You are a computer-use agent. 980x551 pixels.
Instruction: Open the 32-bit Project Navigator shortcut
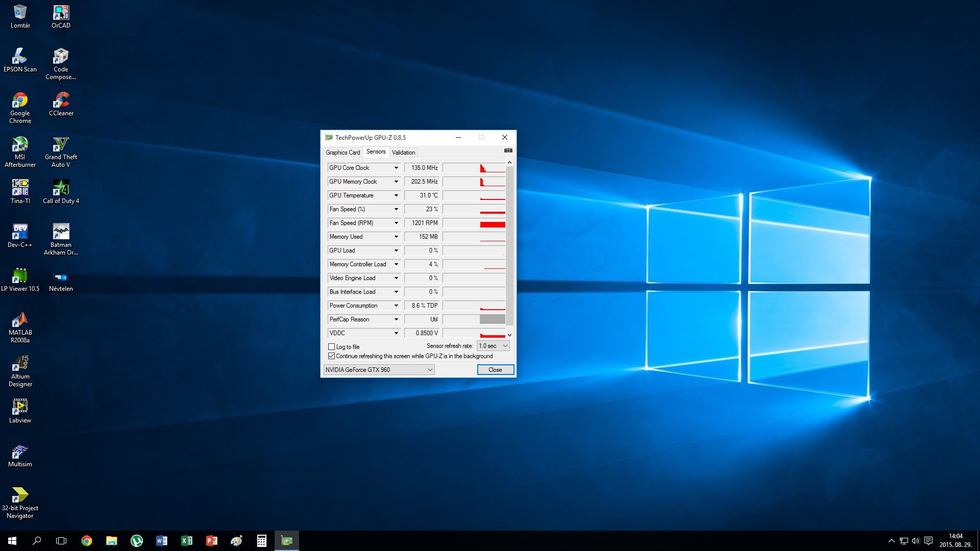pos(20,503)
